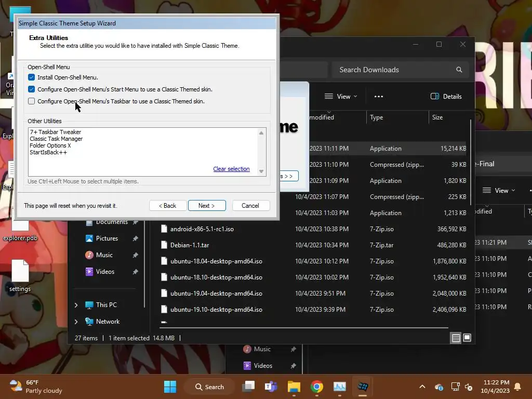Open Music in front Explorer sidebar
Screen dimensions: 532x399
point(104,255)
